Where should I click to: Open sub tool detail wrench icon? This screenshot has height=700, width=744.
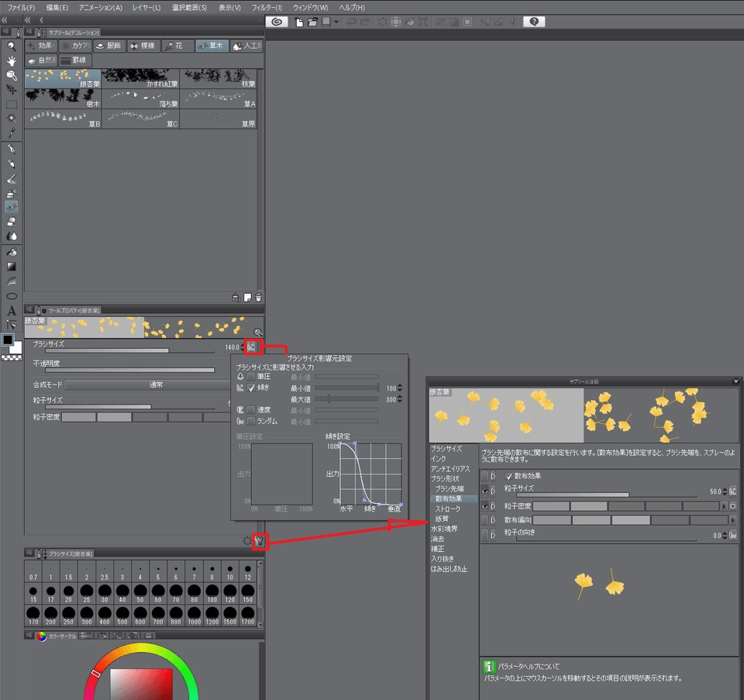260,541
